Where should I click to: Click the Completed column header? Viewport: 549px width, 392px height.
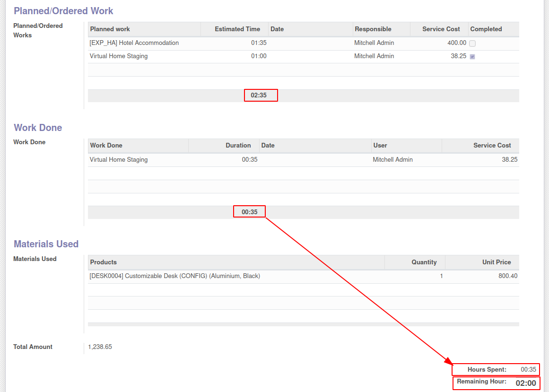[486, 29]
